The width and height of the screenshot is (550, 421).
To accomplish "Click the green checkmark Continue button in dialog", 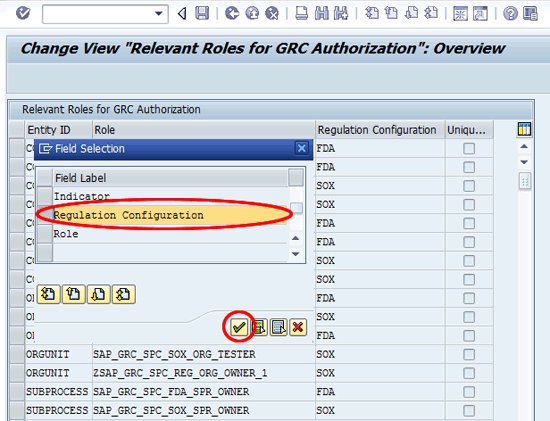I will [x=239, y=327].
